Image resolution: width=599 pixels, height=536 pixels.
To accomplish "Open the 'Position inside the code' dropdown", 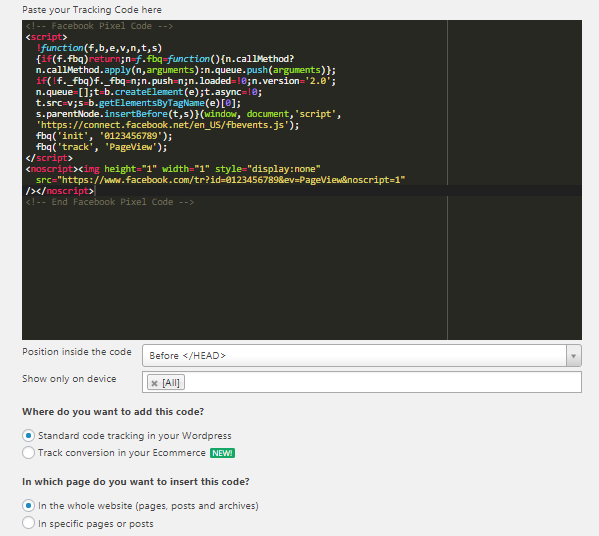I will [x=362, y=355].
